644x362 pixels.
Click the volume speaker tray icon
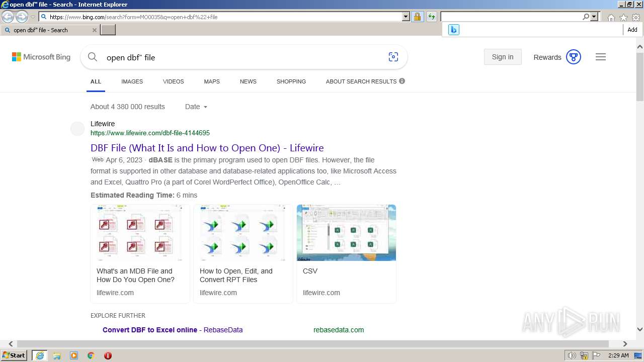click(572, 355)
